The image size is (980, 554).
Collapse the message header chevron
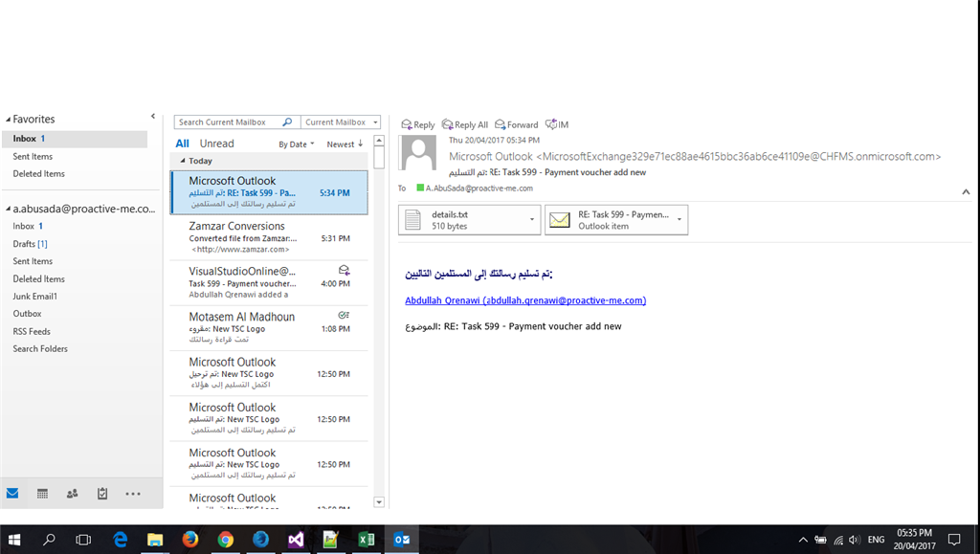coord(966,191)
